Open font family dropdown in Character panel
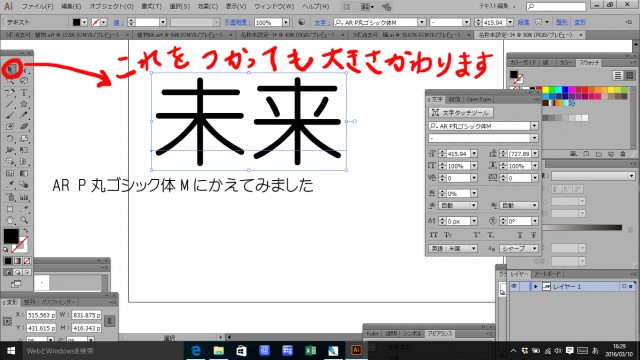Viewport: 640px width, 360px height. [534, 126]
